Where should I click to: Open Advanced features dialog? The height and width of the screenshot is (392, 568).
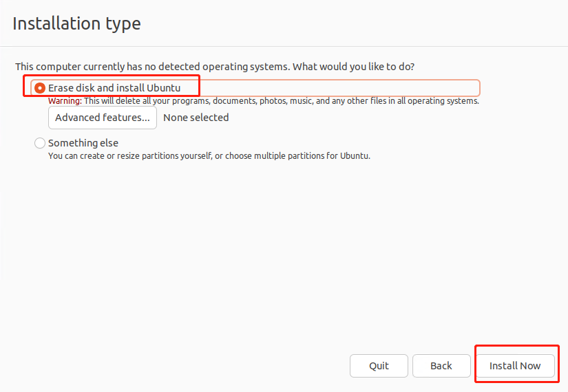(x=103, y=118)
